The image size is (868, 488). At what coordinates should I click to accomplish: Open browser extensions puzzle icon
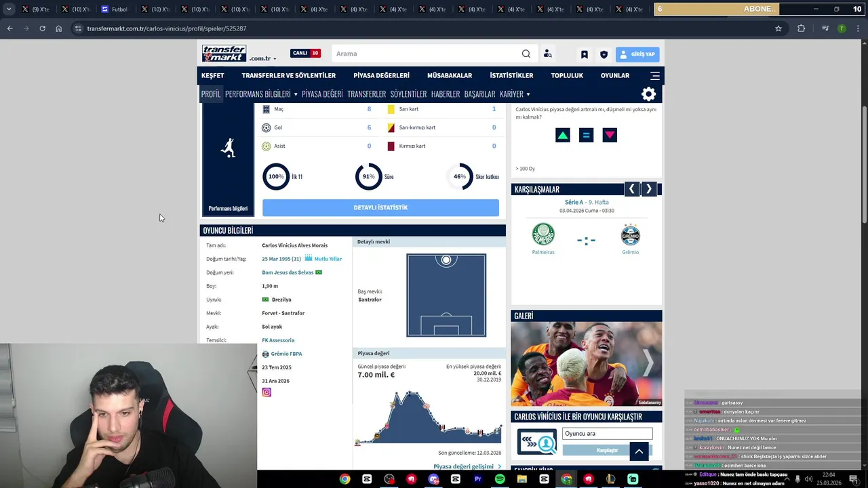click(x=801, y=28)
